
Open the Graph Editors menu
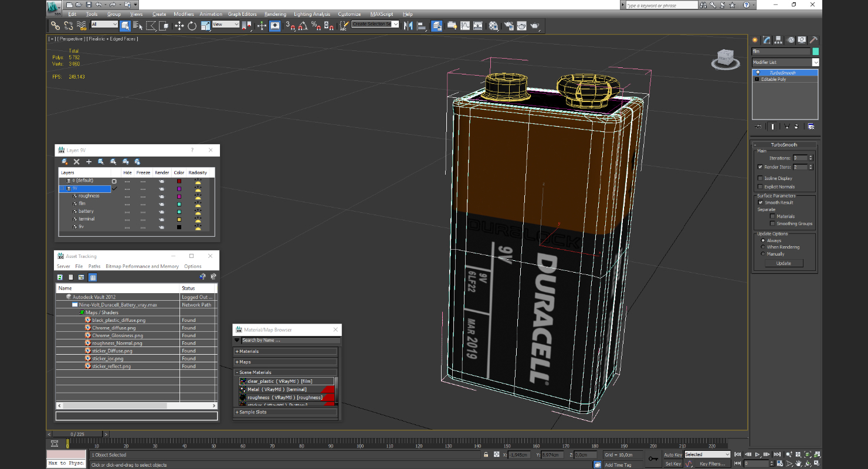pos(243,14)
